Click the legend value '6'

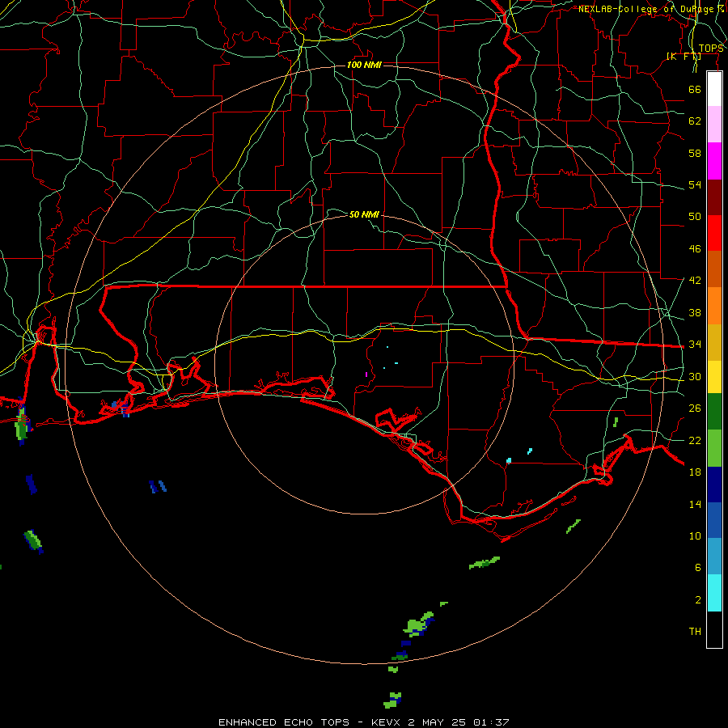point(698,567)
